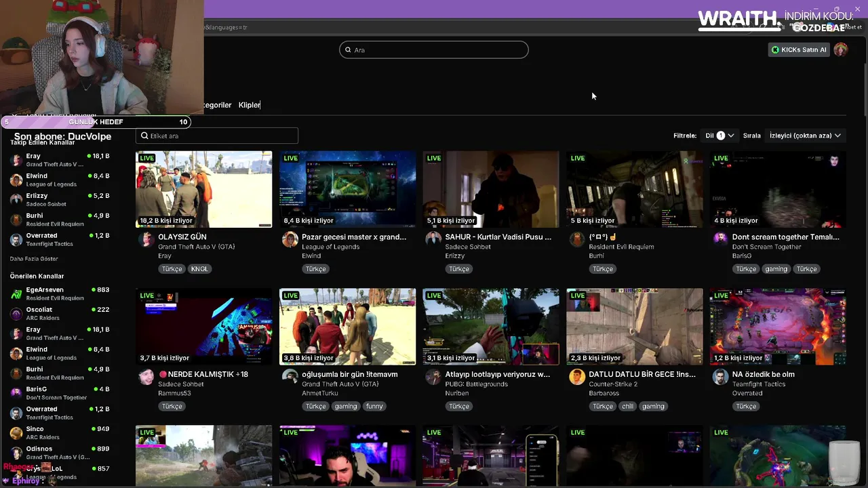Open Dont scream together stream thumbnail
This screenshot has height=488, width=868.
[778, 189]
